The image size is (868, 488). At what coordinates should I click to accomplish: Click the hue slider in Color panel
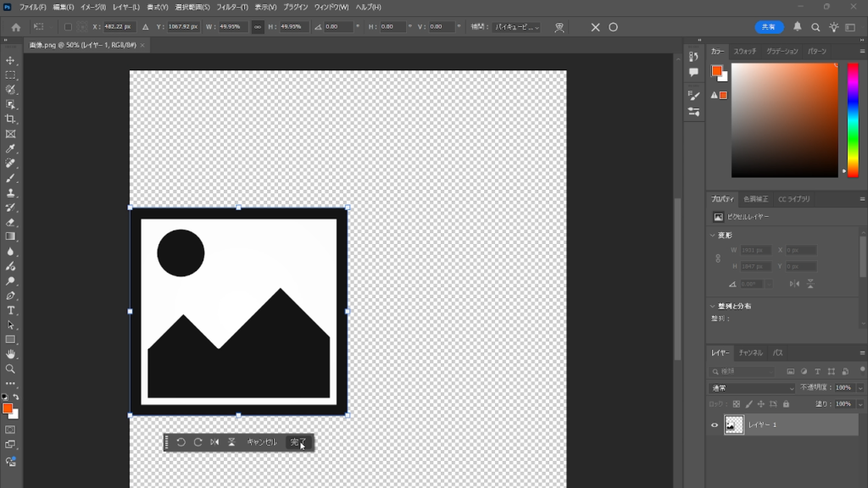[853, 120]
